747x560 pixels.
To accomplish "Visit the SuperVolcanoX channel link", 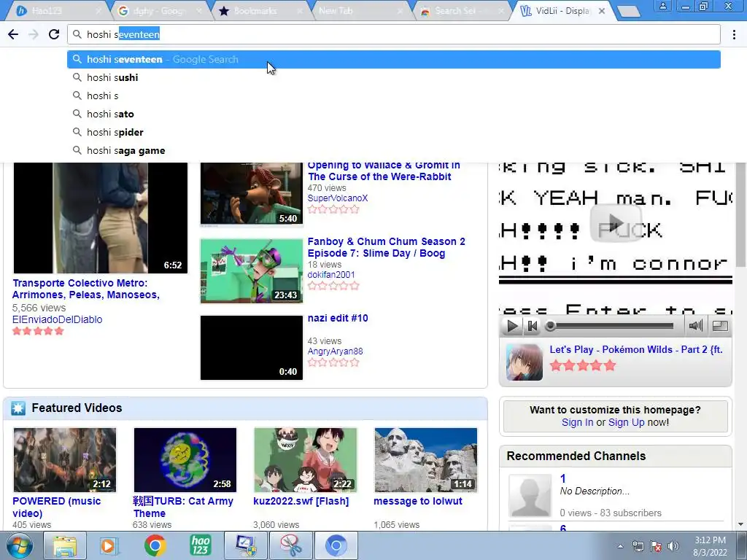I will [337, 198].
